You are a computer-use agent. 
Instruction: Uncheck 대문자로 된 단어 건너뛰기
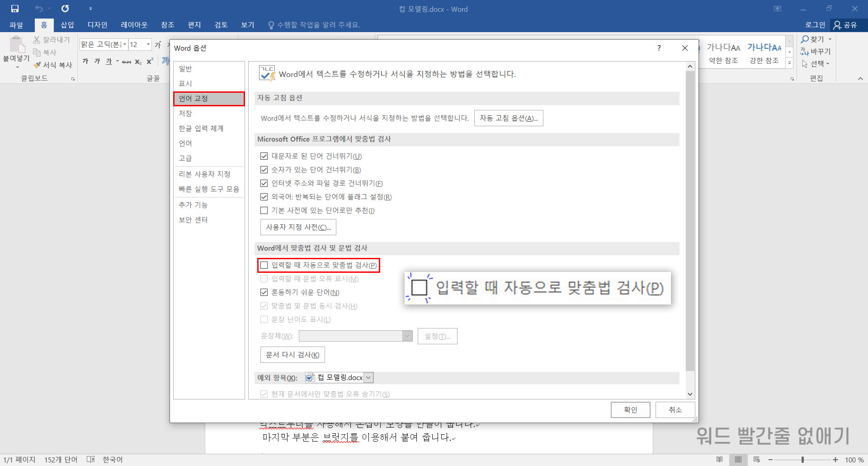coord(264,156)
